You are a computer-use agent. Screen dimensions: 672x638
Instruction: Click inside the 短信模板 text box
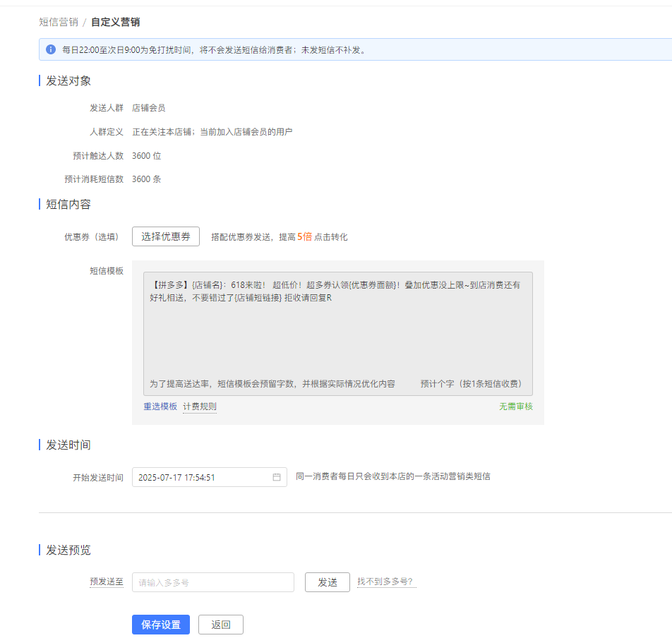point(337,332)
